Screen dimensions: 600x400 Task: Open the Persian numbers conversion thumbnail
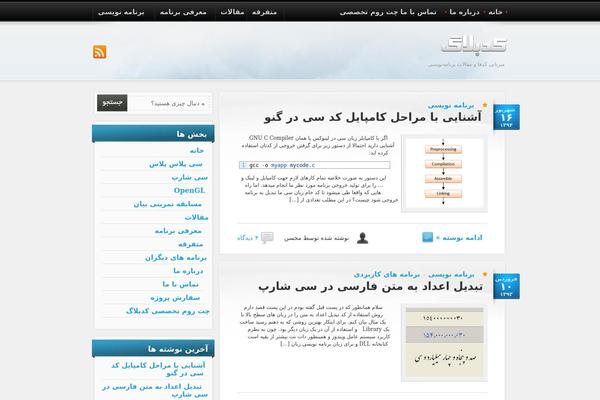(x=444, y=342)
